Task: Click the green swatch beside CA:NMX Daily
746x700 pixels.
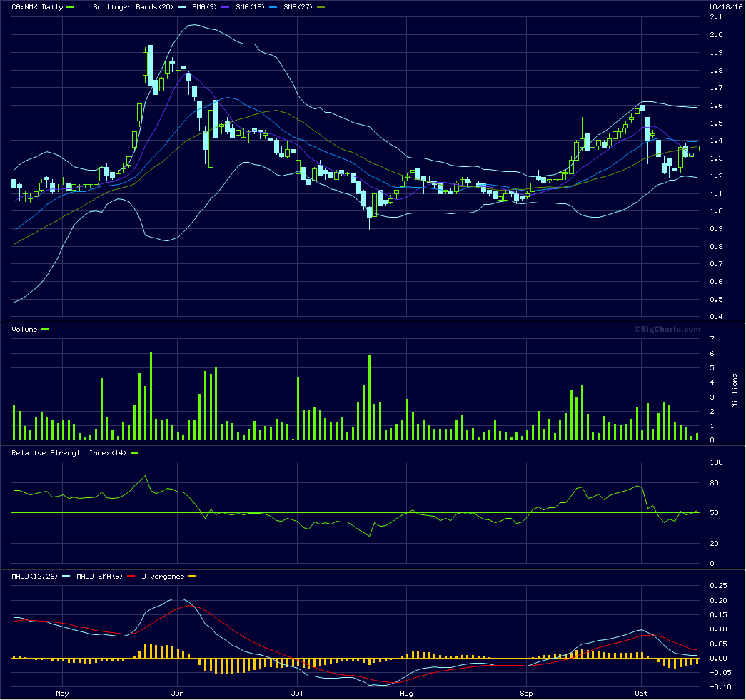Action: click(x=71, y=7)
